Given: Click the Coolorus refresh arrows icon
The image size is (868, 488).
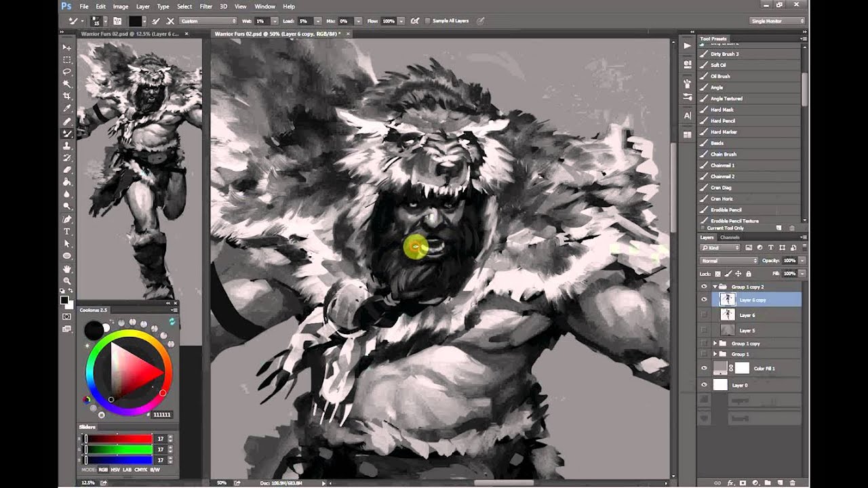Looking at the screenshot, I should [172, 321].
